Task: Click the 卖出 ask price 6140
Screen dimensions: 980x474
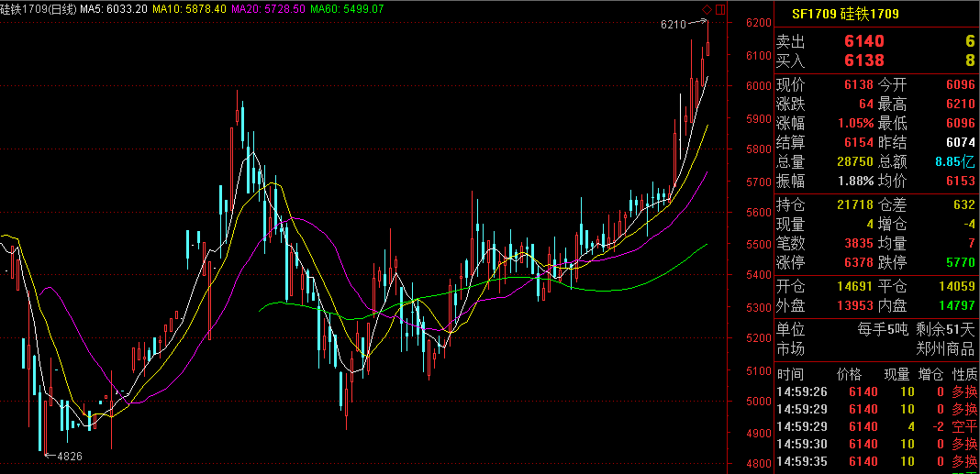Action: 863,41
